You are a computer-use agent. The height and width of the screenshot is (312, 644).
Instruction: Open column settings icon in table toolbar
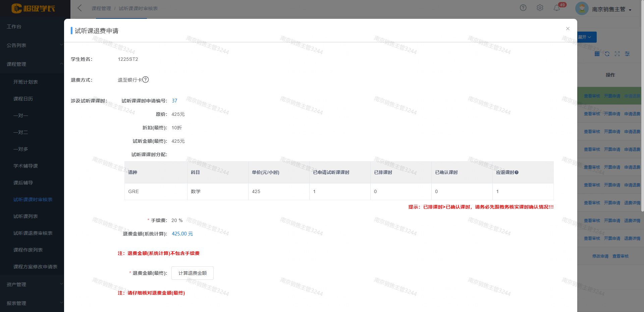click(627, 54)
